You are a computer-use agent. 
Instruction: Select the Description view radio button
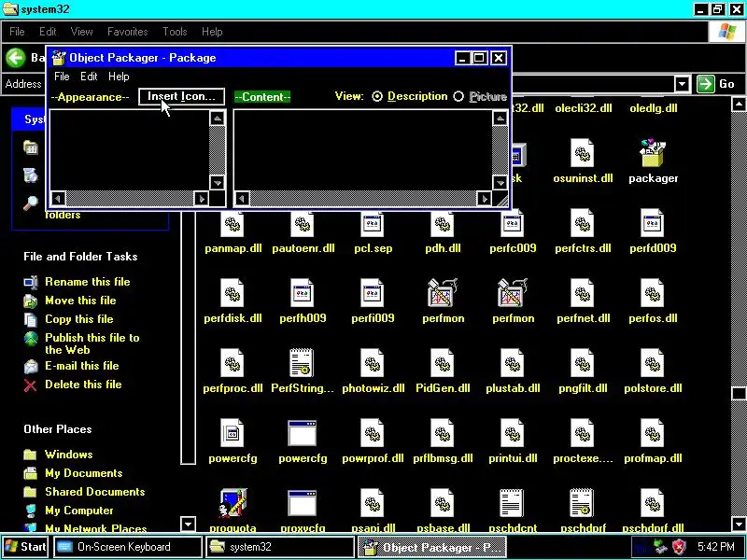[377, 97]
